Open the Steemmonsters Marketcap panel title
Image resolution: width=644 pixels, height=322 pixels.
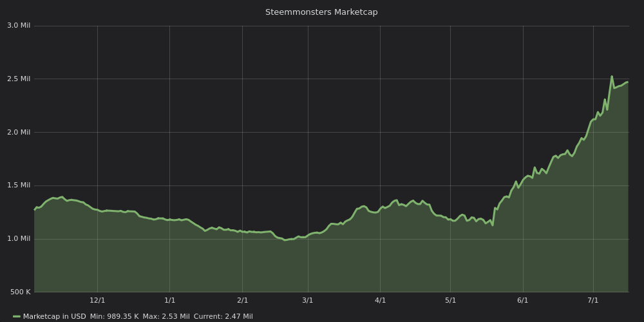point(321,12)
